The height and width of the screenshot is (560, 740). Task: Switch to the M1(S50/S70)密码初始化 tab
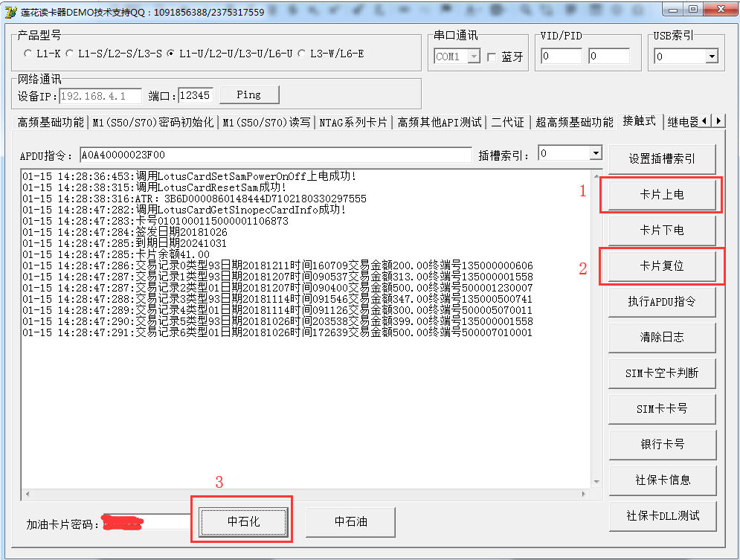tap(153, 123)
